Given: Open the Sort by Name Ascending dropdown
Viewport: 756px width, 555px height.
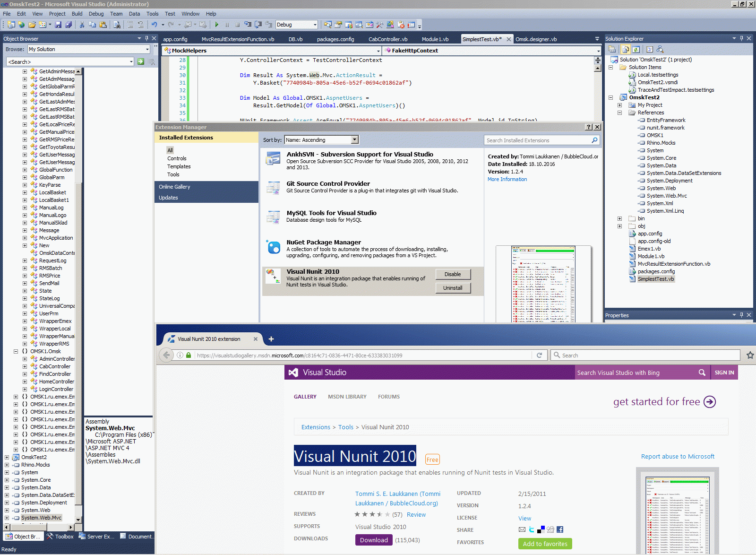Looking at the screenshot, I should point(355,139).
